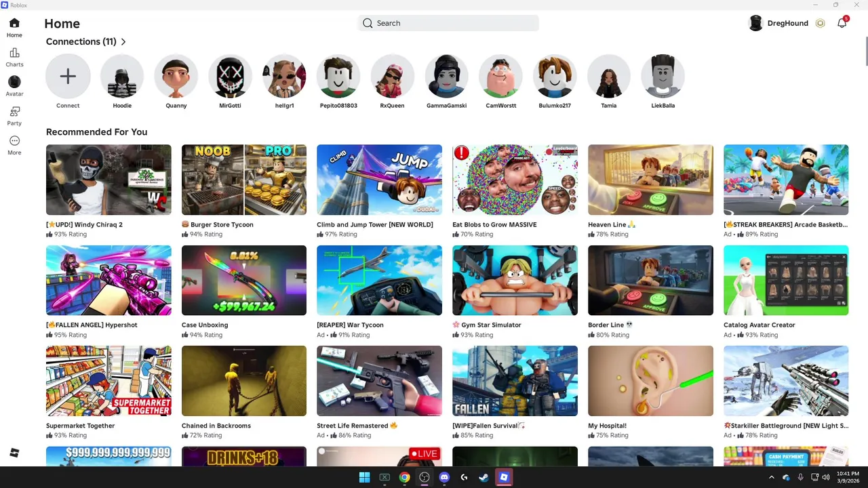Show hidden system tray icons

pyautogui.click(x=771, y=477)
